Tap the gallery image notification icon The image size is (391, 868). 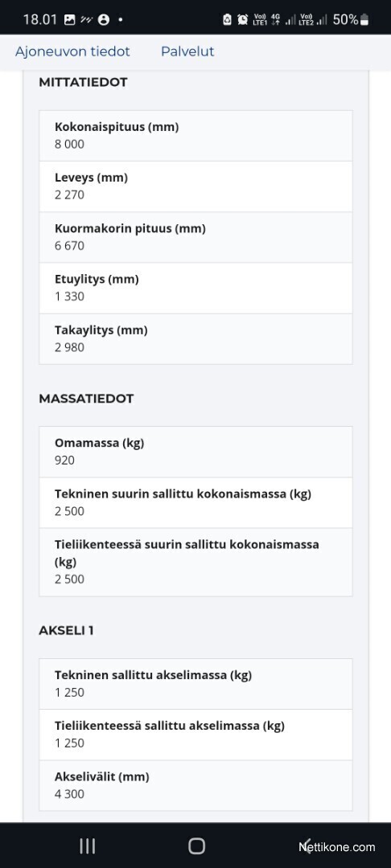69,20
